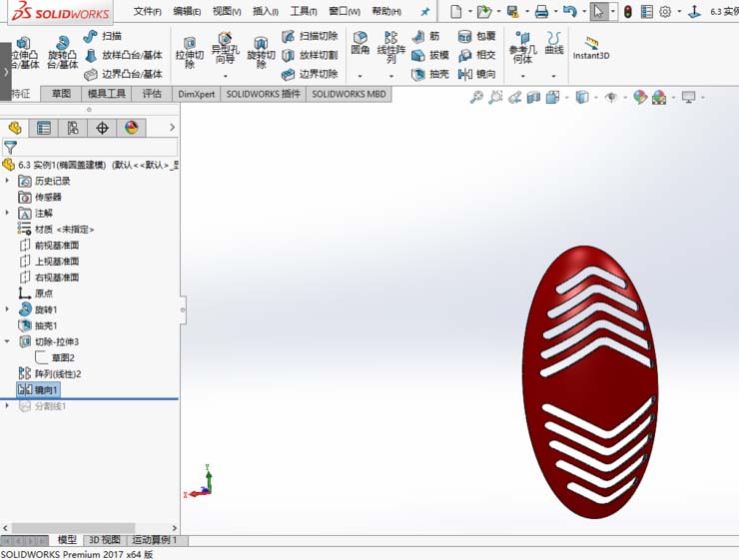Open dropdown arrow under 线性阵列
The image size is (739, 560).
click(391, 76)
